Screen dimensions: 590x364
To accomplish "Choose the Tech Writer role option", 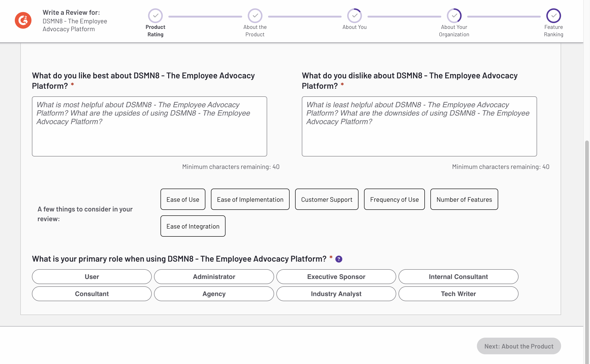I will click(458, 294).
